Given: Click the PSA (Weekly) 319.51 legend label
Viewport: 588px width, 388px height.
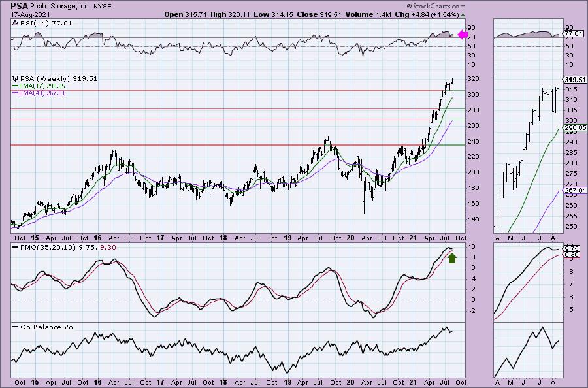Looking at the screenshot, I should 55,79.
